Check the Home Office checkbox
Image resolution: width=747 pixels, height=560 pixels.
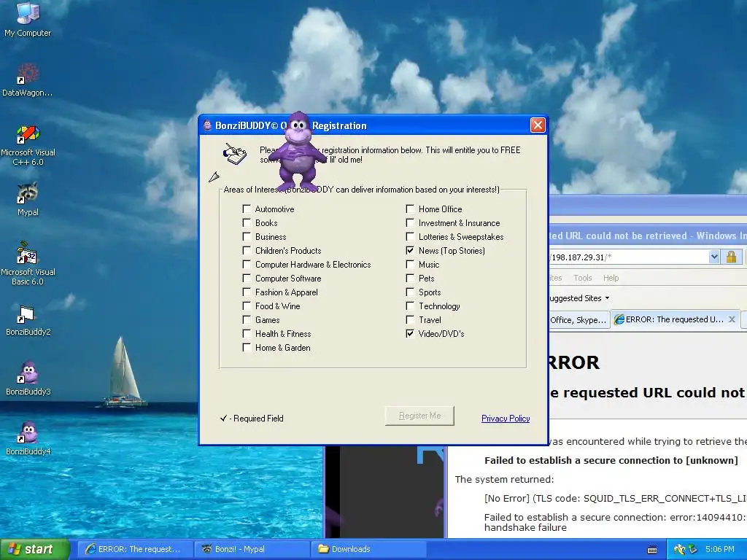tap(410, 209)
